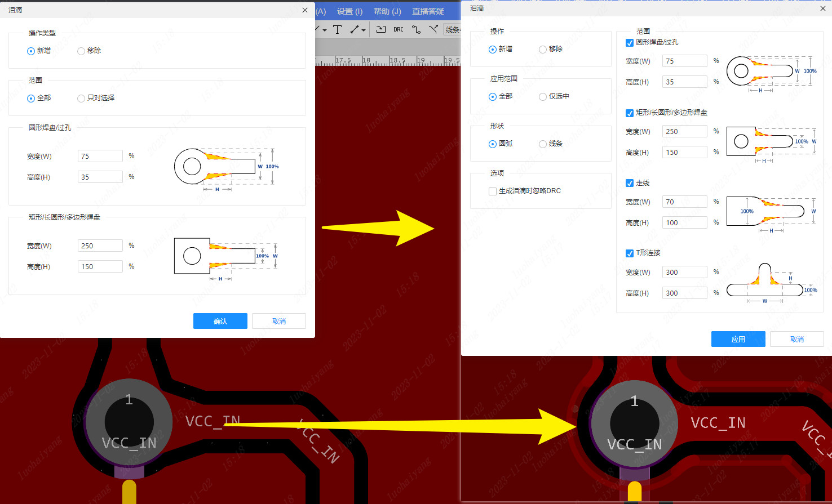
Task: Select the differential pair routing icon
Action: (433, 29)
